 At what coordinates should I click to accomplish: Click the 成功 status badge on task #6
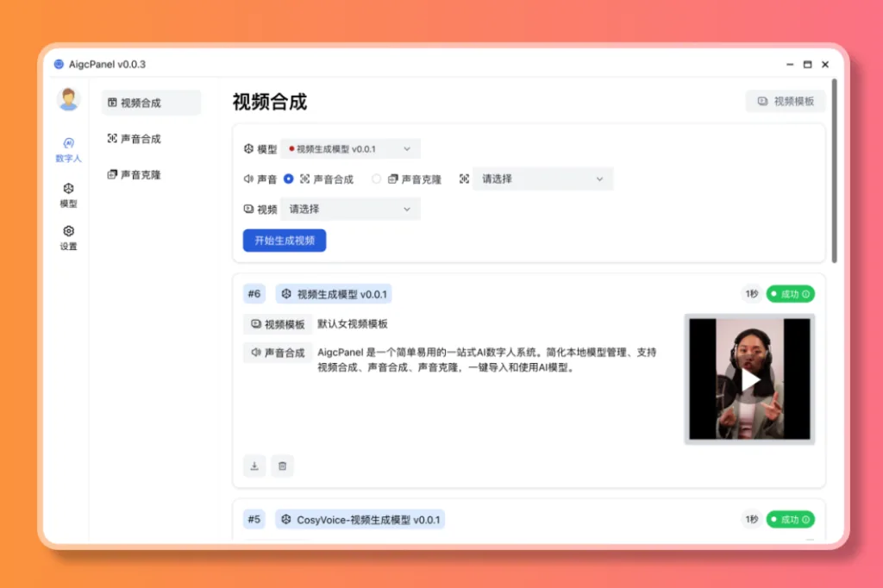click(791, 294)
